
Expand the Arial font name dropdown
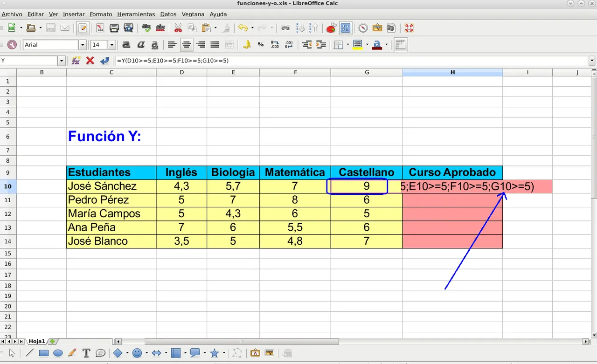tap(83, 45)
